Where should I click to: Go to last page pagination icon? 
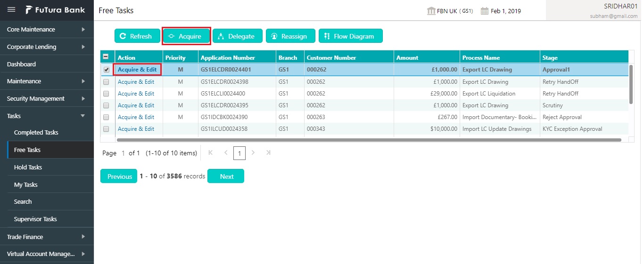(268, 152)
